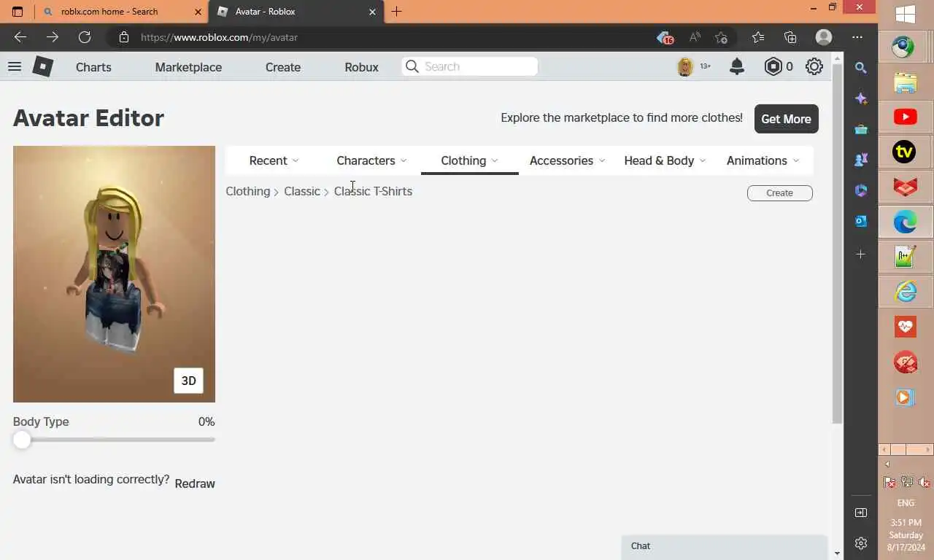Open the Robux balance icon
Image resolution: width=934 pixels, height=560 pixels.
pos(773,66)
